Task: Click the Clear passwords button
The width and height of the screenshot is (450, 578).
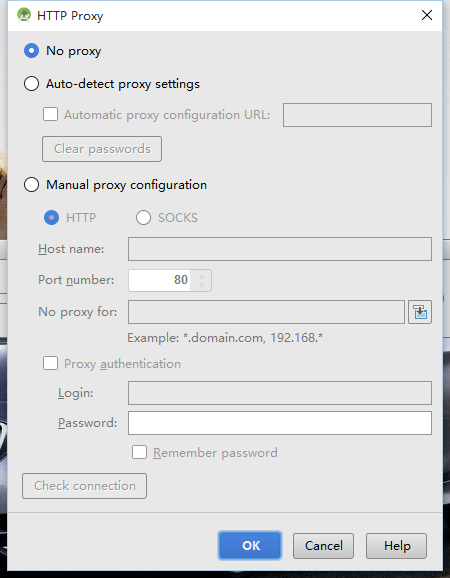Action: click(102, 149)
